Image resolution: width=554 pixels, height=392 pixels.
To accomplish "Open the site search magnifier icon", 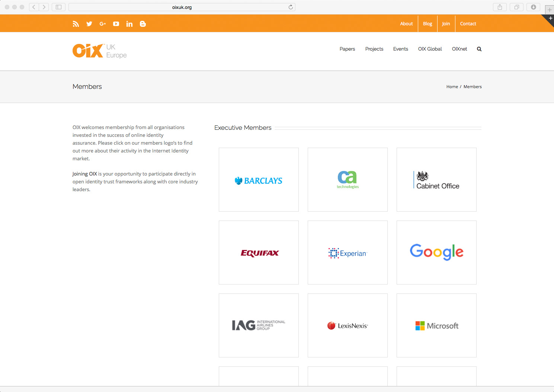I will click(x=479, y=49).
